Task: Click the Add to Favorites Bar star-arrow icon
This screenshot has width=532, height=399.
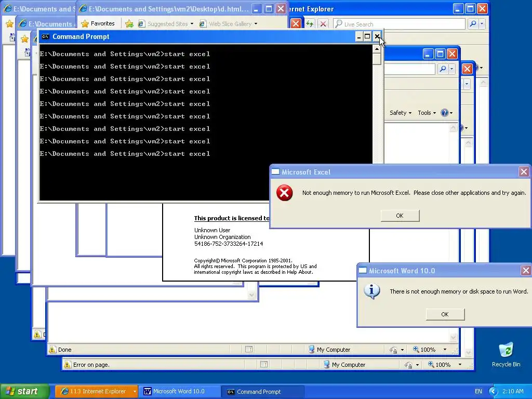Action: point(129,24)
